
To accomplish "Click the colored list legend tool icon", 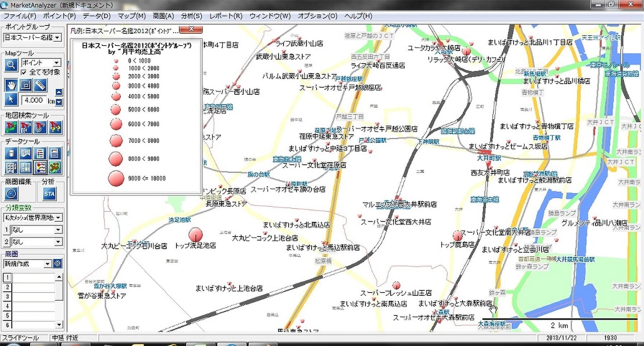I will coord(40,153).
